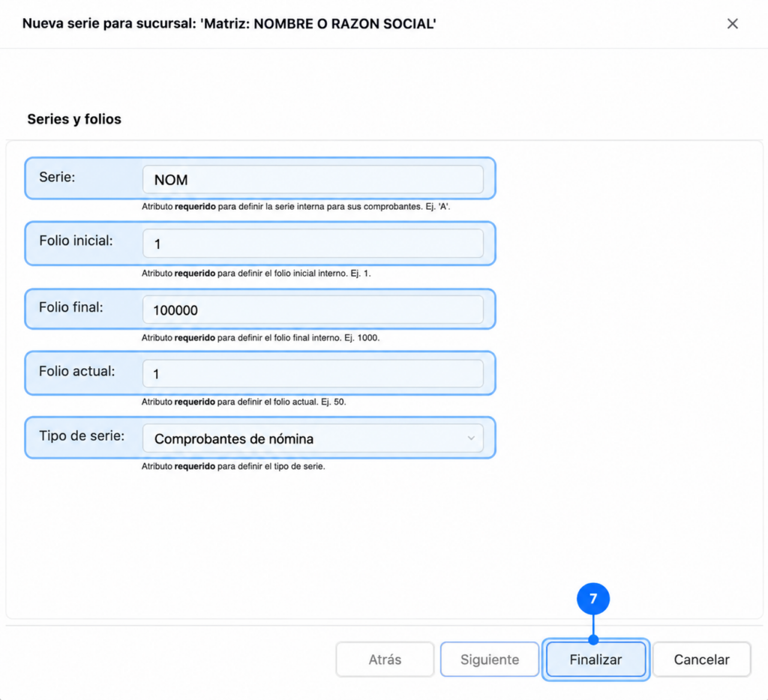Click the Serie input field containing NOM
The height and width of the screenshot is (700, 768).
pos(313,179)
